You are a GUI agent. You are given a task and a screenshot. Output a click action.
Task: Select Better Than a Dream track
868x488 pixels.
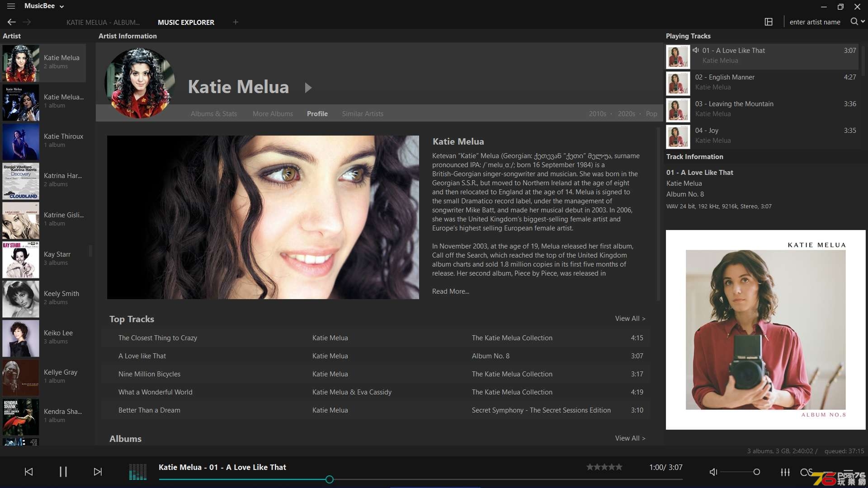pos(376,410)
